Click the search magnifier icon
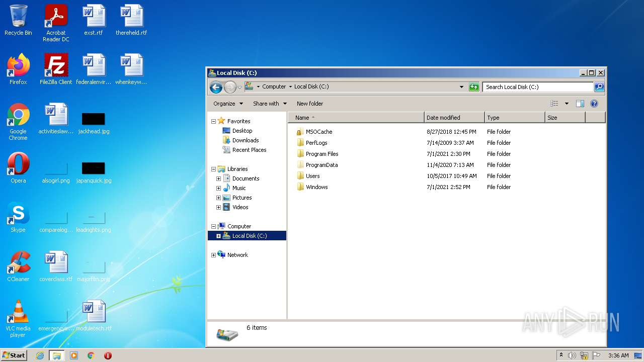The height and width of the screenshot is (362, 644). [x=599, y=87]
